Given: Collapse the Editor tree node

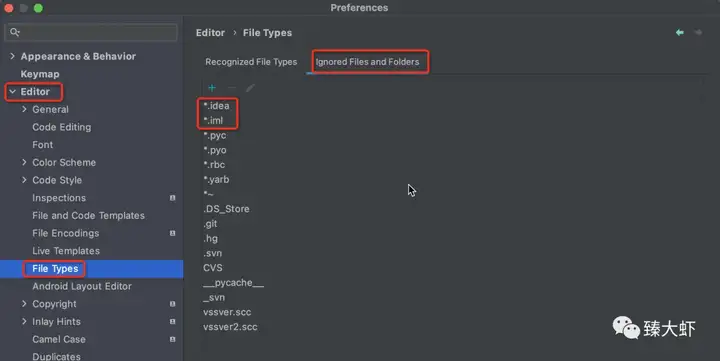Looking at the screenshot, I should click(x=12, y=91).
